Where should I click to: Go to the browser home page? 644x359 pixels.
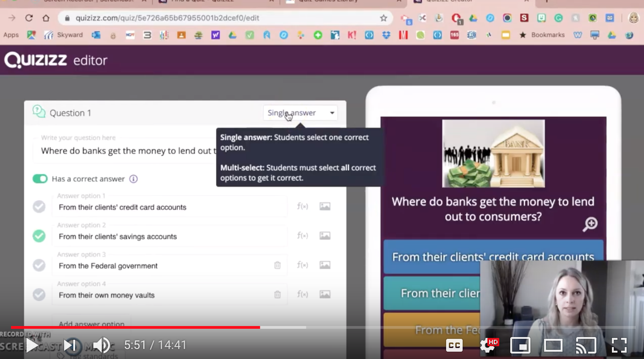pyautogui.click(x=46, y=18)
